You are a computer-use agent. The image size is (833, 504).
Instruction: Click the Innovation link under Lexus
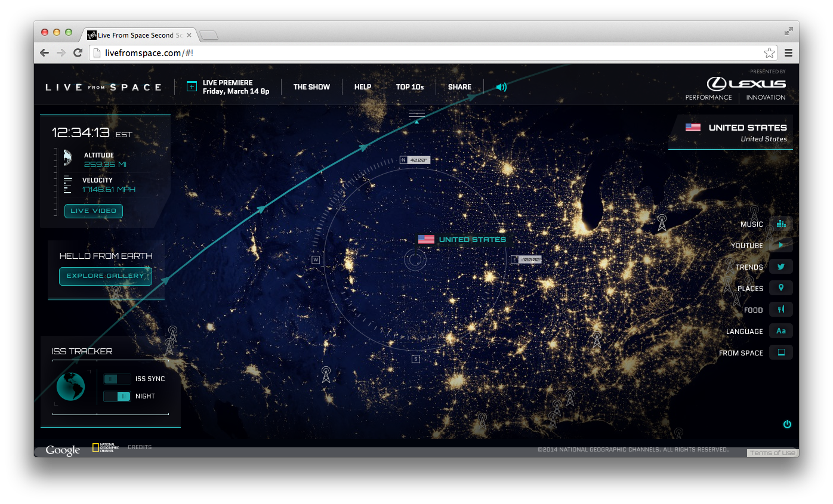tap(766, 97)
